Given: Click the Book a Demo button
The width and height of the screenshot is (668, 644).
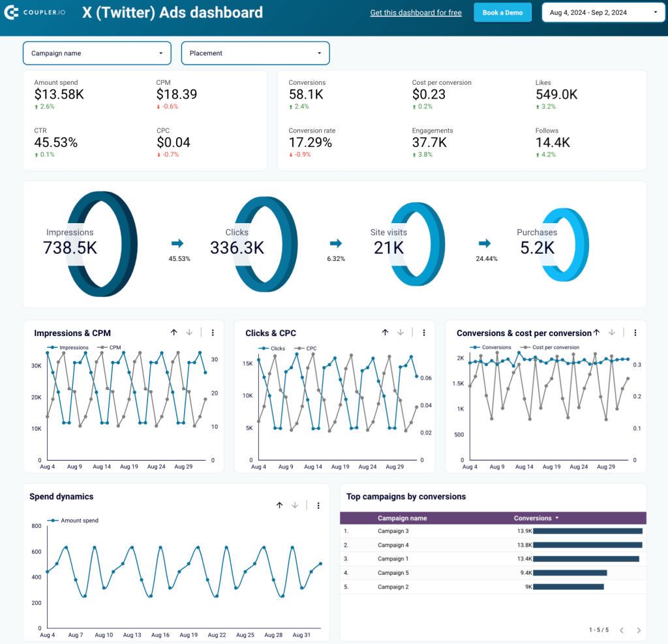Looking at the screenshot, I should click(502, 12).
